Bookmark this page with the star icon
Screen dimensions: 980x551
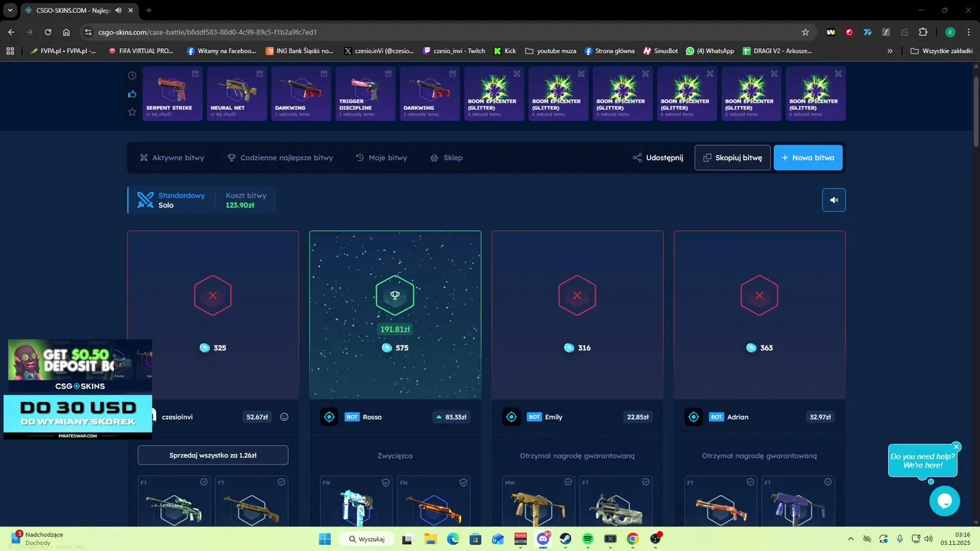tap(805, 32)
